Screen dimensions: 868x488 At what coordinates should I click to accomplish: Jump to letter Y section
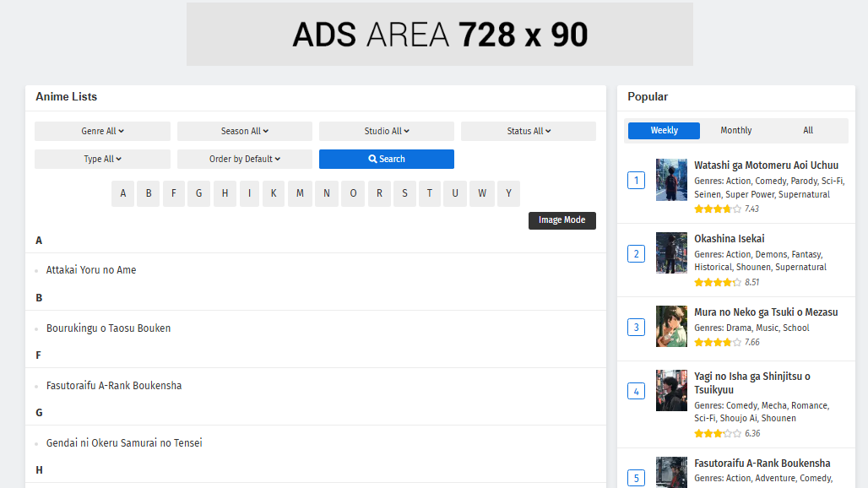509,193
